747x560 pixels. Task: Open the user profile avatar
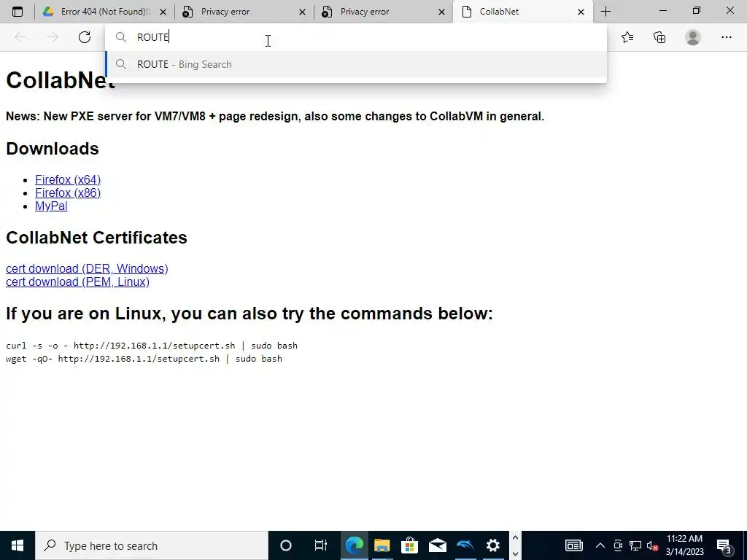tap(693, 37)
